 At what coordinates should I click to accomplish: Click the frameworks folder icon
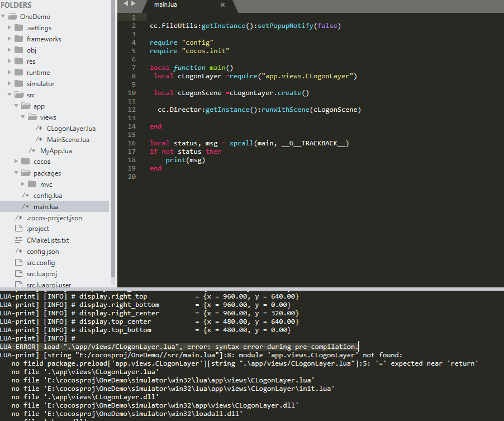pyautogui.click(x=19, y=39)
